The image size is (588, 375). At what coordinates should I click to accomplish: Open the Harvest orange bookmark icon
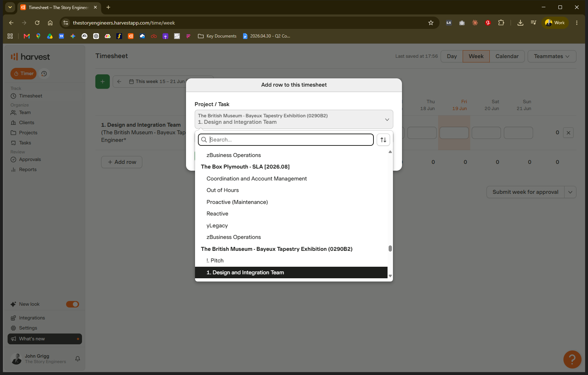point(131,36)
